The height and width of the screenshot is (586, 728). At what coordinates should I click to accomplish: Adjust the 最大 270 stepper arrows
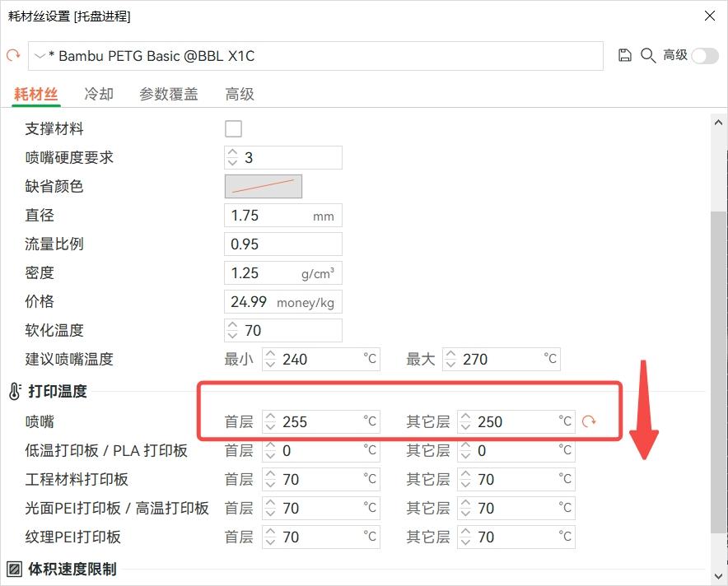coord(450,359)
